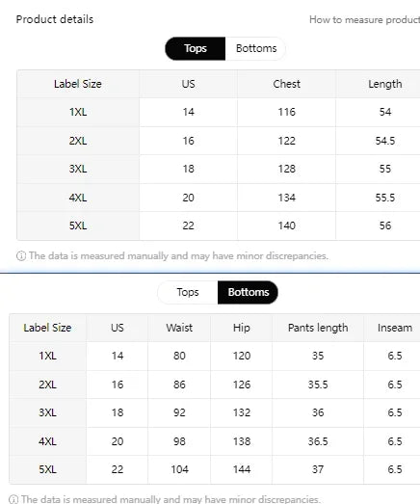420x504 pixels.
Task: Click the Pants length column header
Action: pyautogui.click(x=318, y=328)
